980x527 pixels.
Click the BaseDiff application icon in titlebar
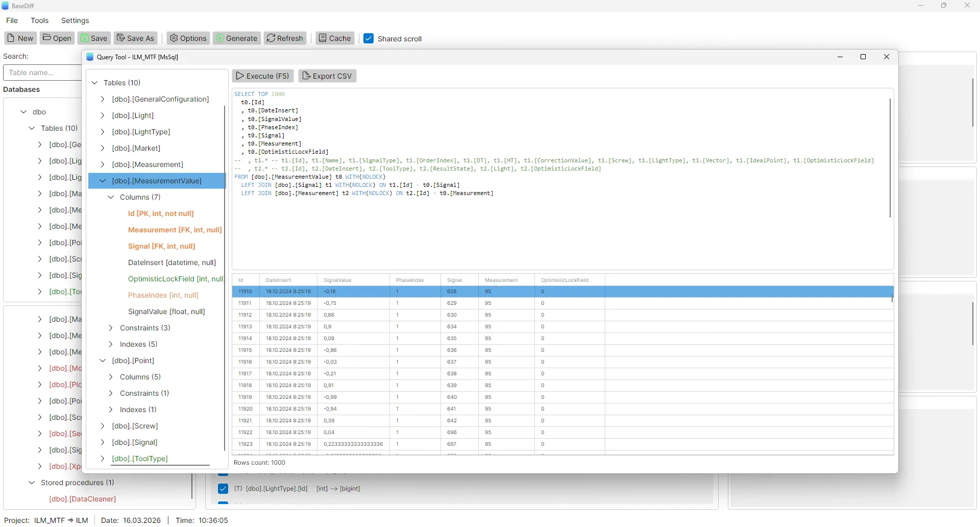pos(6,6)
